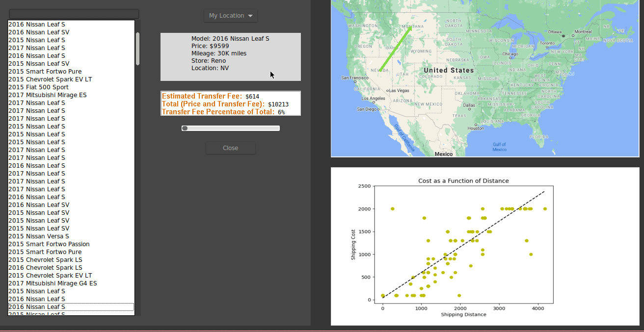Click the $614 transfer fee value
This screenshot has width=644, height=332.
click(252, 97)
